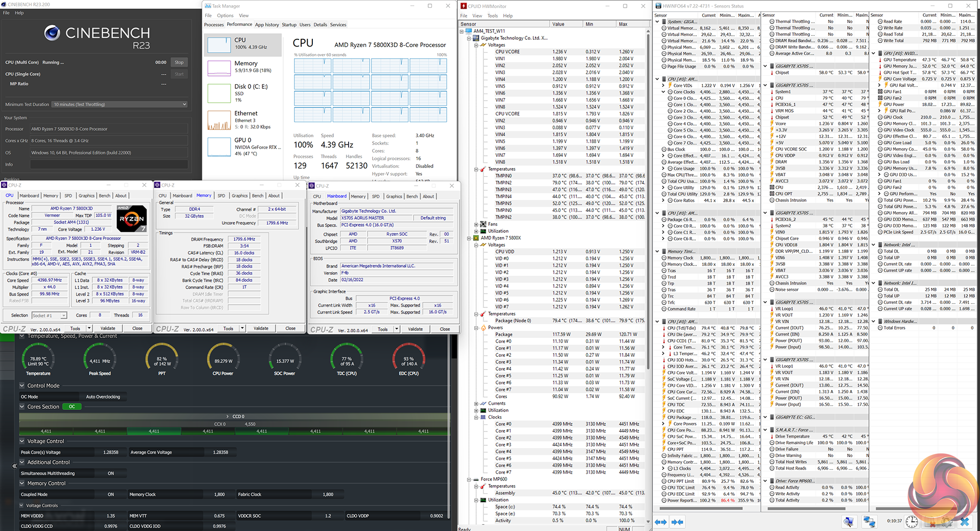Collapse Ryzen Master sidebar with double-chevron icon

[14, 466]
